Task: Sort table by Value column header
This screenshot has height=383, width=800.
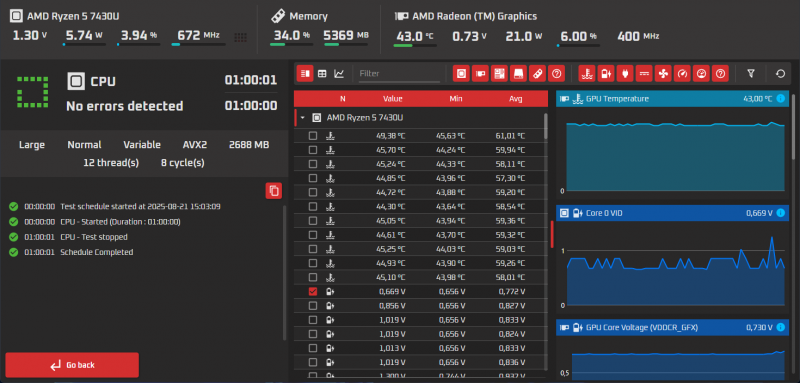Action: (x=393, y=98)
